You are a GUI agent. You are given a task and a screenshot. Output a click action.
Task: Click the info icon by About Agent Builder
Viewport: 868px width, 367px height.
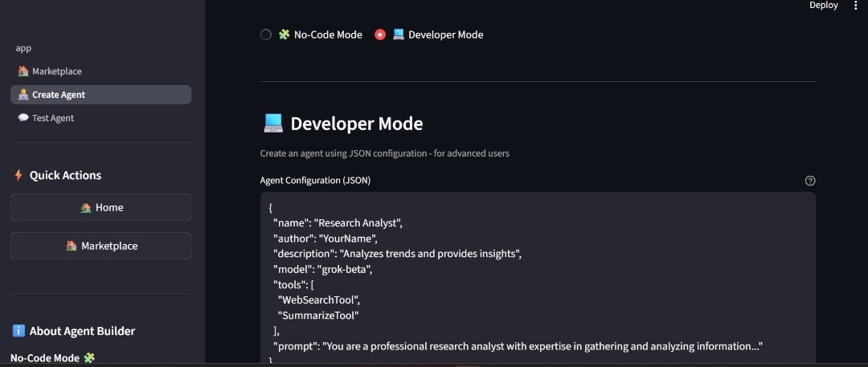point(18,331)
